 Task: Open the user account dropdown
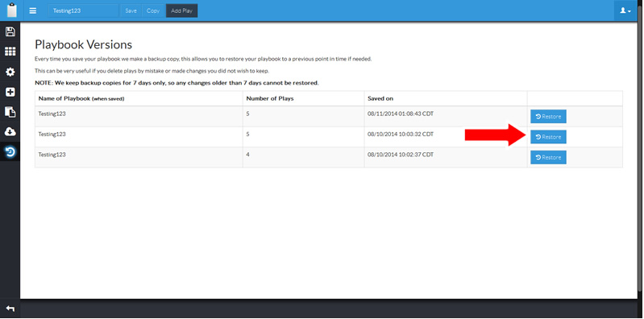[625, 10]
